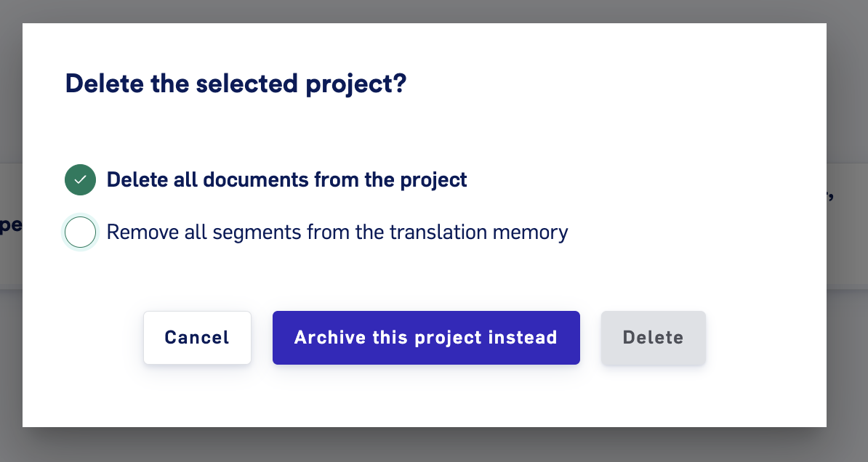Click "translation memory" in the second option label
The image size is (868, 462).
click(479, 232)
